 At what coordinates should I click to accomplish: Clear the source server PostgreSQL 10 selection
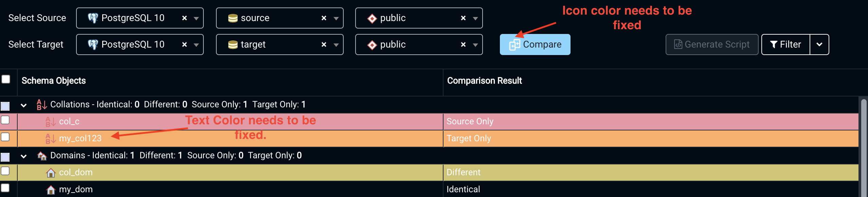click(184, 18)
